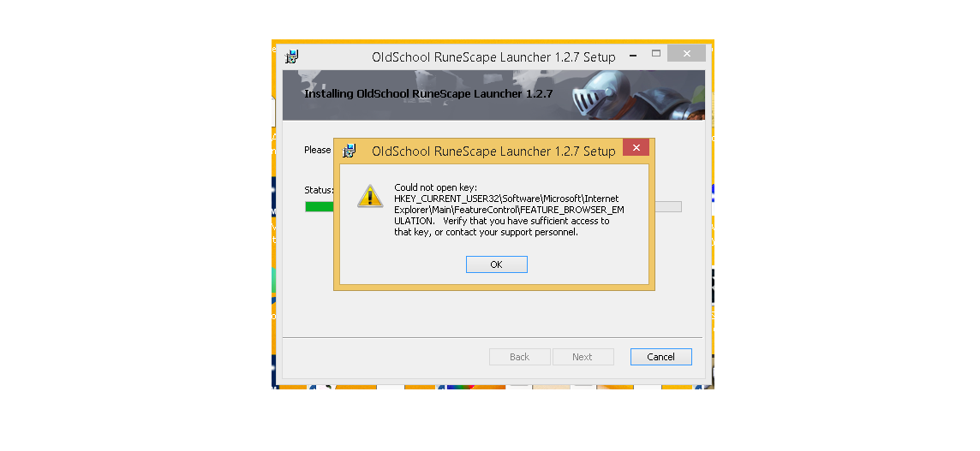Click the error dialog title bar text
This screenshot has height=451, width=980.
[x=493, y=151]
